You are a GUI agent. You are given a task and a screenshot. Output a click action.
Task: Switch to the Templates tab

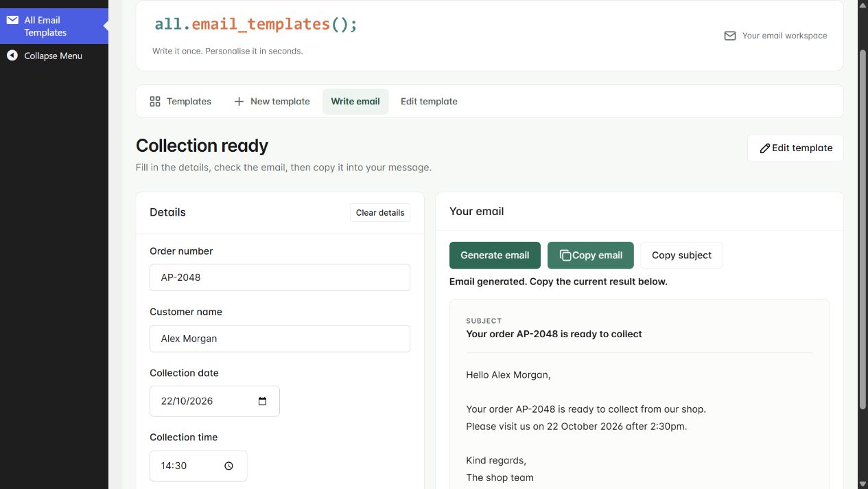click(x=180, y=102)
